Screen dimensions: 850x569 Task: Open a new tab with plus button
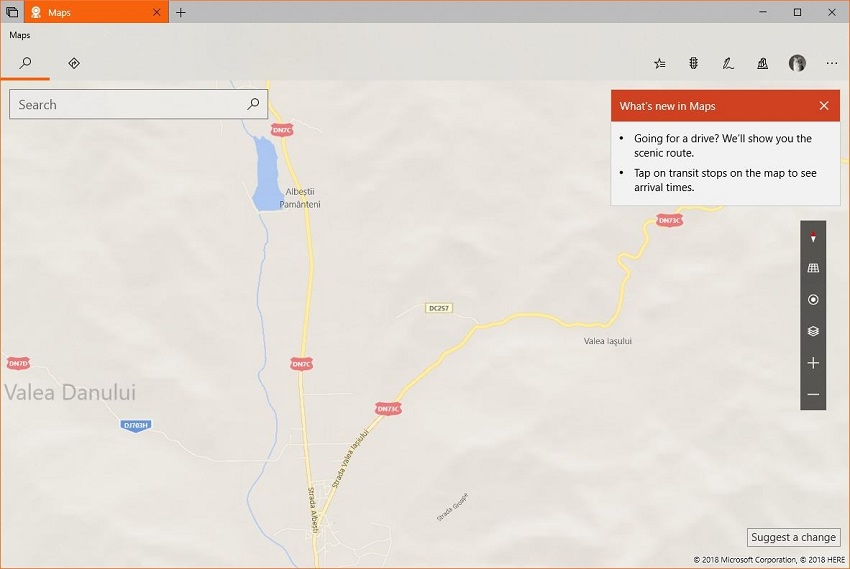pos(181,12)
